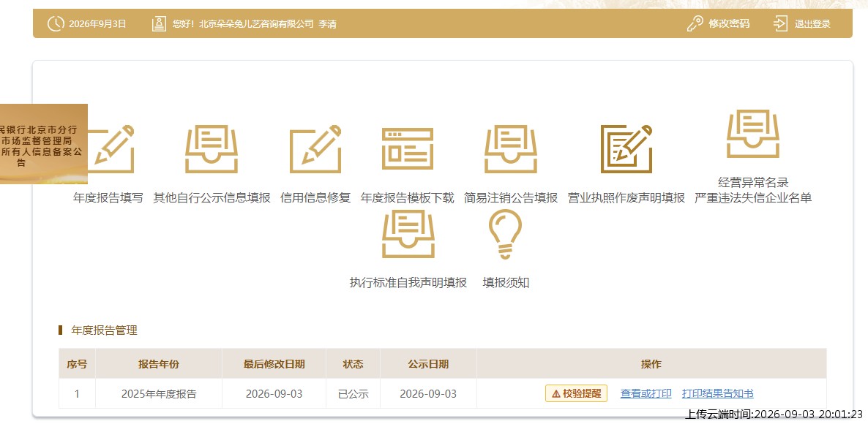This screenshot has height=424, width=868.
Task: Open the 打印结果告知书 link
Action: coord(717,393)
